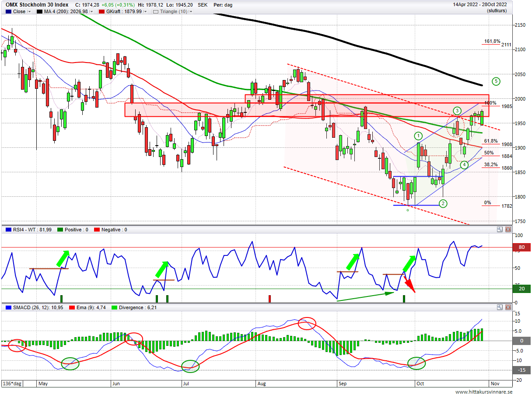532x394 pixels.
Task: Click the '0%' Fibonacci level at 1782
Action: point(488,203)
